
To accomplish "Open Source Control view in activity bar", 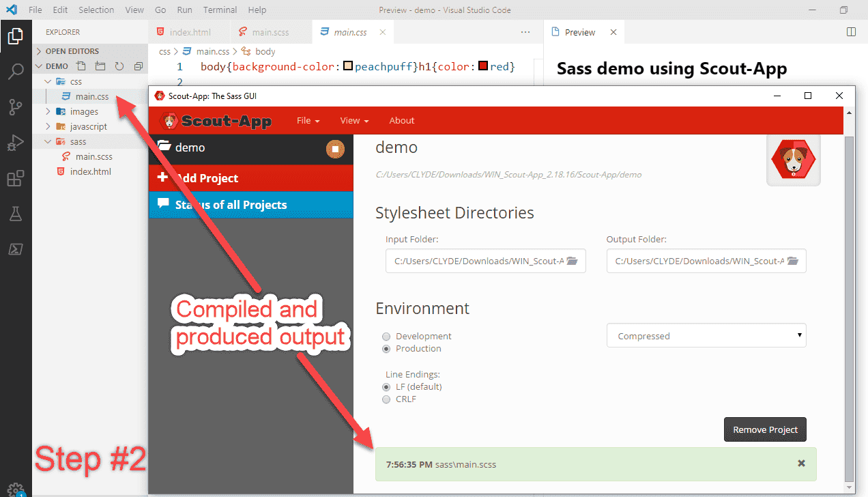I will coord(15,106).
